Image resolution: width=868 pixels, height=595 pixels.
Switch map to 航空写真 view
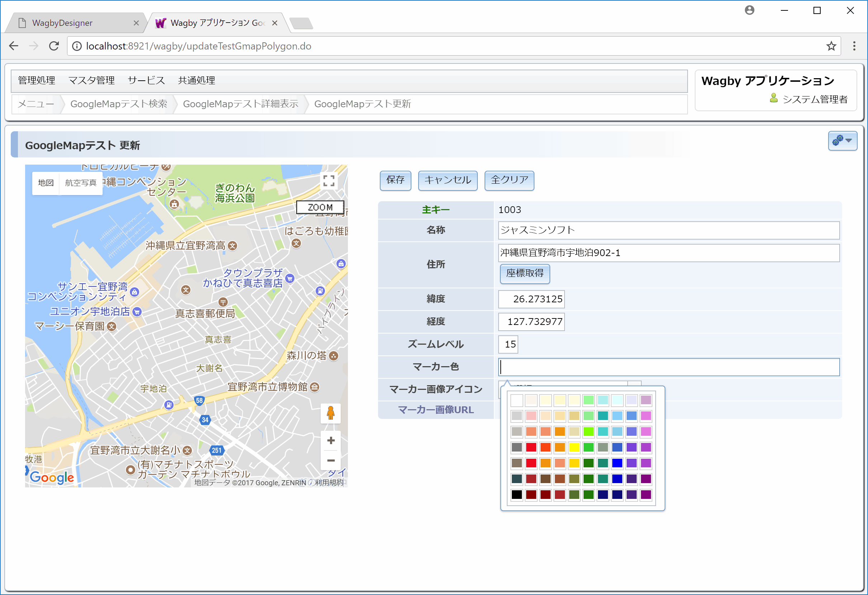(x=81, y=183)
